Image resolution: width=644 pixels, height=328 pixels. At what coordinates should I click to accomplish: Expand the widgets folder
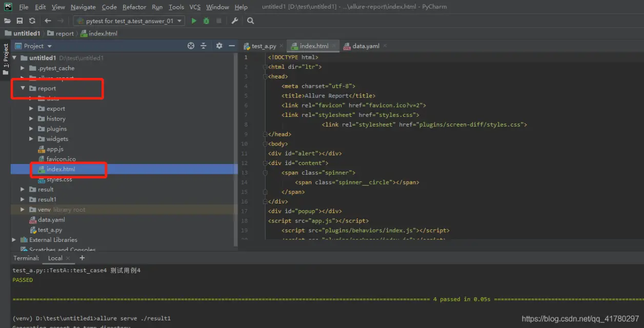31,139
